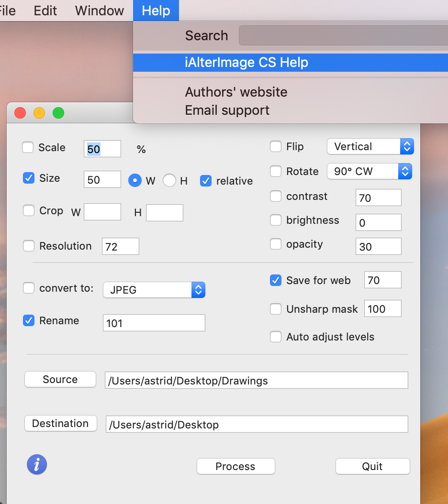Click the Save for web quality field
448x504 pixels.
pyautogui.click(x=383, y=280)
